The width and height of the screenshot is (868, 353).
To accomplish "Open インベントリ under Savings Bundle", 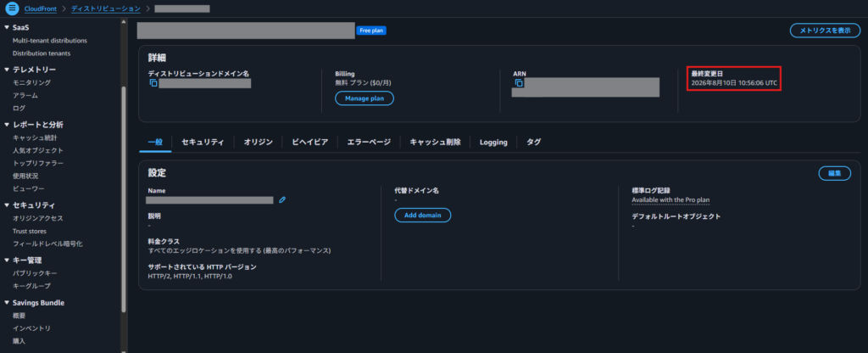I will (31, 328).
